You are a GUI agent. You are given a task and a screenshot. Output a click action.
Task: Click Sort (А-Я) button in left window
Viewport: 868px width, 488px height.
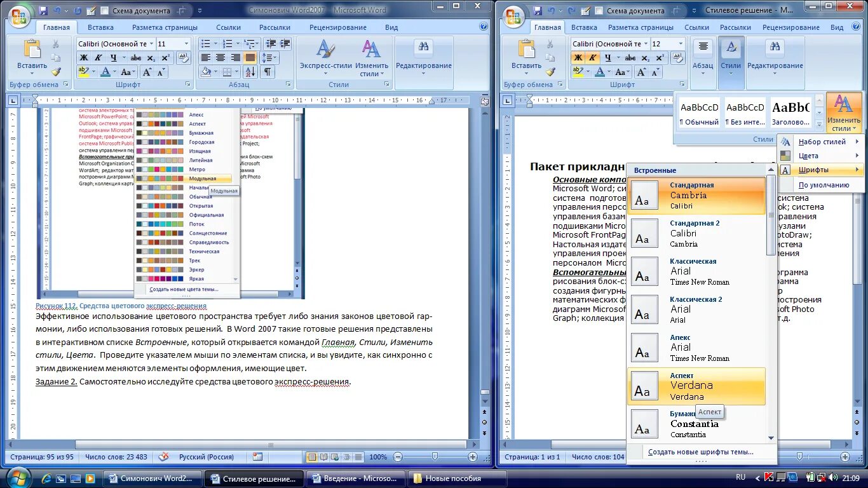point(250,72)
